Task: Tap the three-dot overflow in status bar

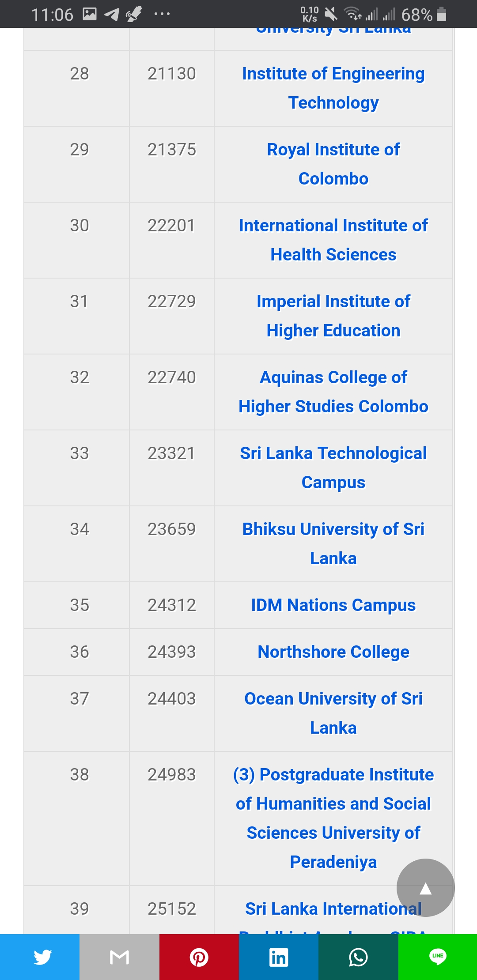Action: pos(162,14)
